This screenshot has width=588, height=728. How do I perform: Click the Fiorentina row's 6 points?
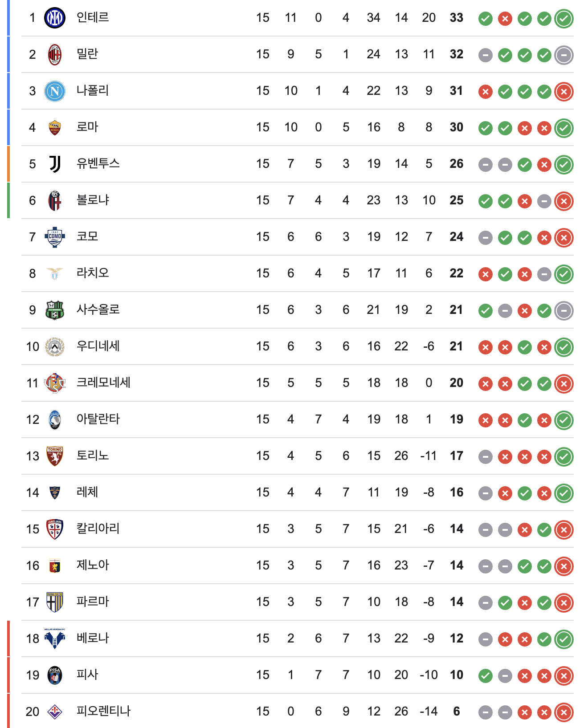click(x=457, y=712)
